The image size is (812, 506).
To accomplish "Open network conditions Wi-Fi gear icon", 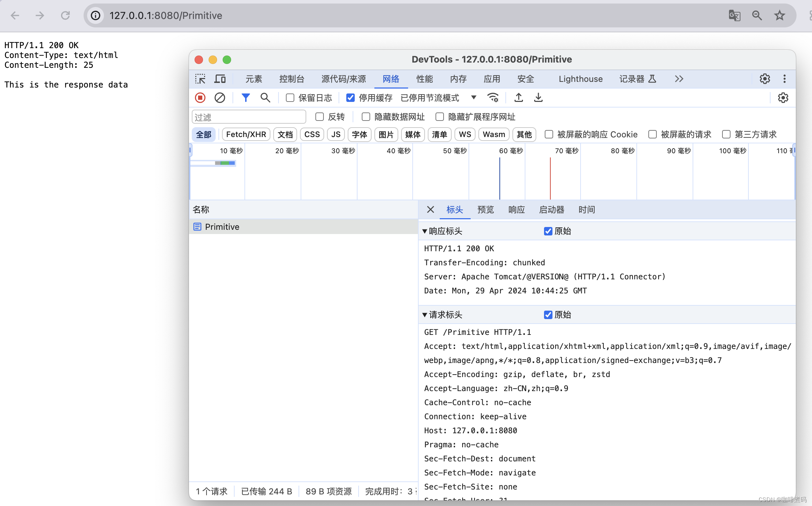I will click(x=493, y=98).
